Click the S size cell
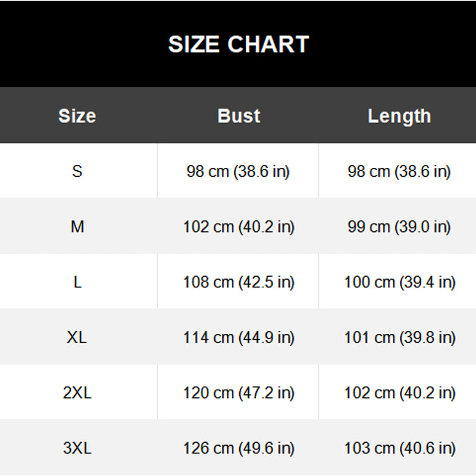This screenshot has width=476, height=476. [x=77, y=171]
